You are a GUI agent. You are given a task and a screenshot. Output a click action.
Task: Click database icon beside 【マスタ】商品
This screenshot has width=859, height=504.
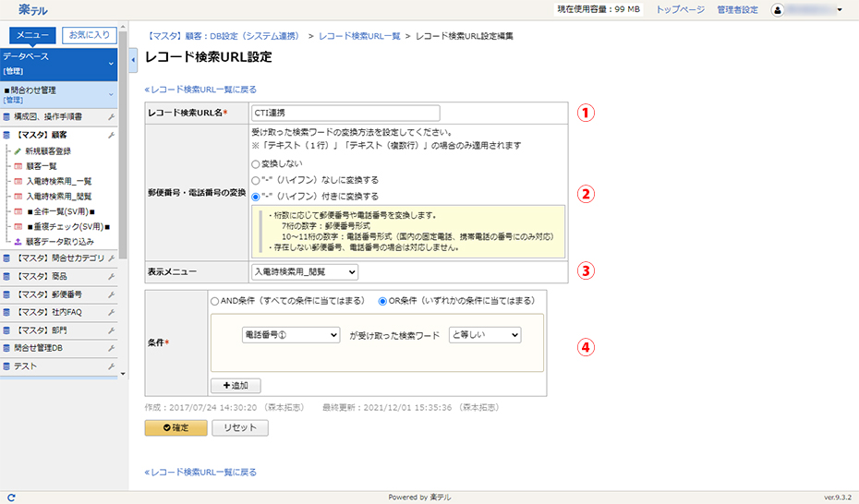7,276
